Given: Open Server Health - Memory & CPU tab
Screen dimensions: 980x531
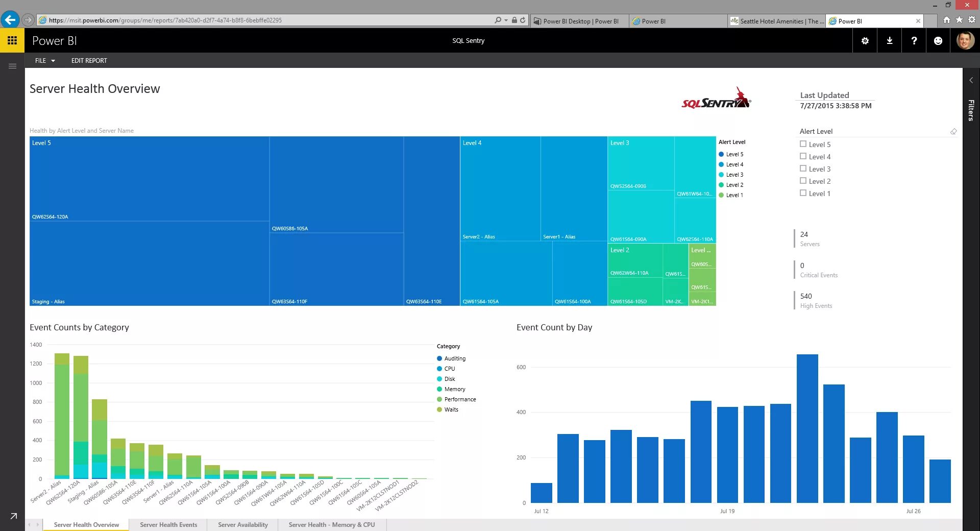Looking at the screenshot, I should point(332,525).
